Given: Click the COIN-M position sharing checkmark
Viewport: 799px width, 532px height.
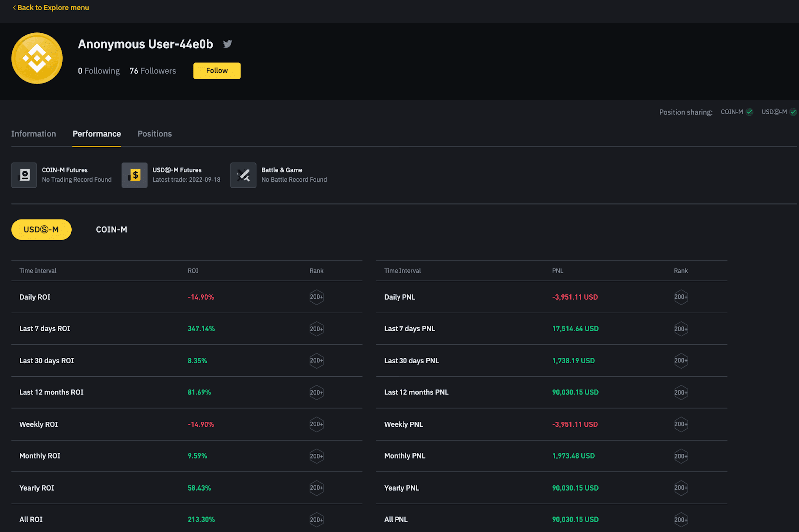Looking at the screenshot, I should 749,112.
